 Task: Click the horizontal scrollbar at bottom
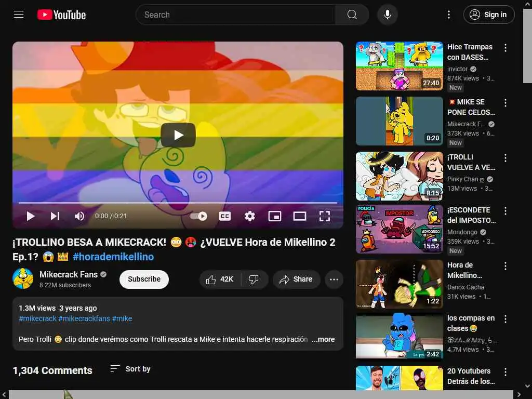click(261, 395)
